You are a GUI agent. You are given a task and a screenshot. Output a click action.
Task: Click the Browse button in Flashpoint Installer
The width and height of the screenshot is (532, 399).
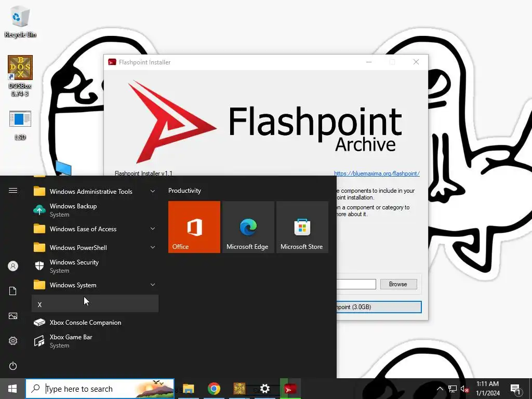coord(398,284)
